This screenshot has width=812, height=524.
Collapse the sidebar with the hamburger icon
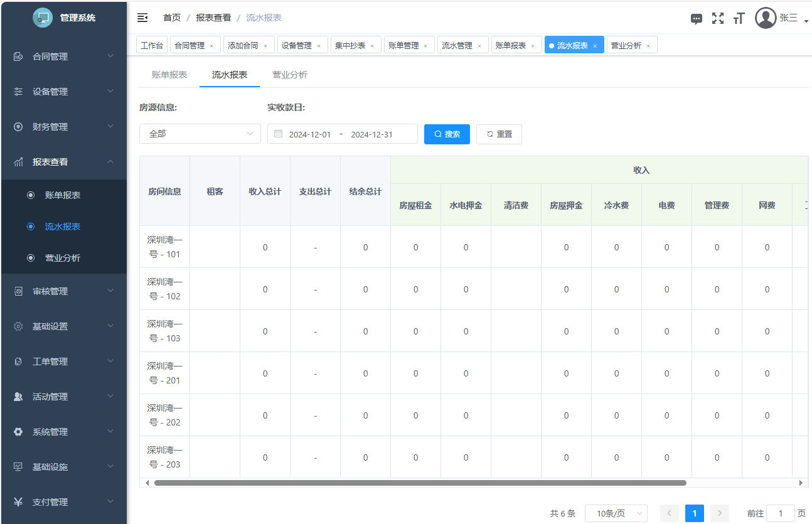142,18
